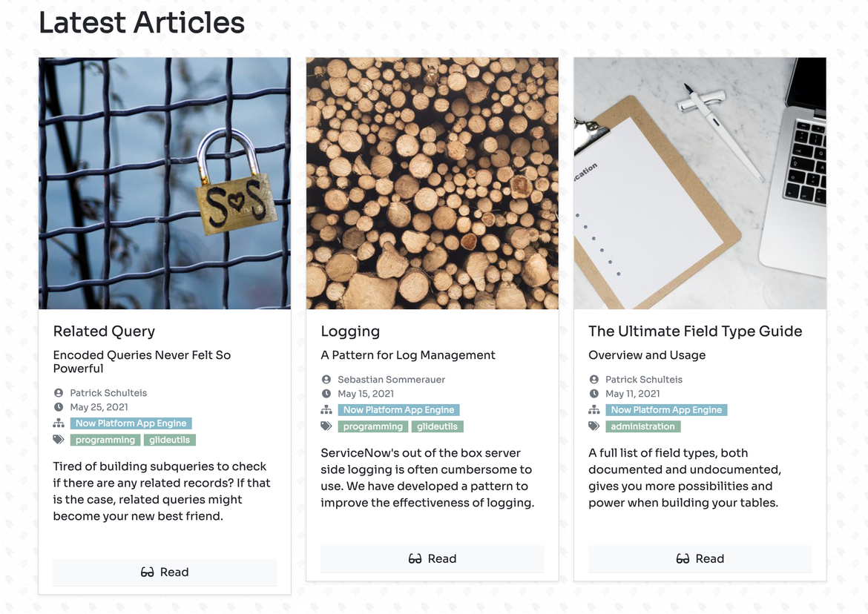The width and height of the screenshot is (868, 614).
Task: Open The Ultimate Field Type Guide article
Action: [700, 558]
